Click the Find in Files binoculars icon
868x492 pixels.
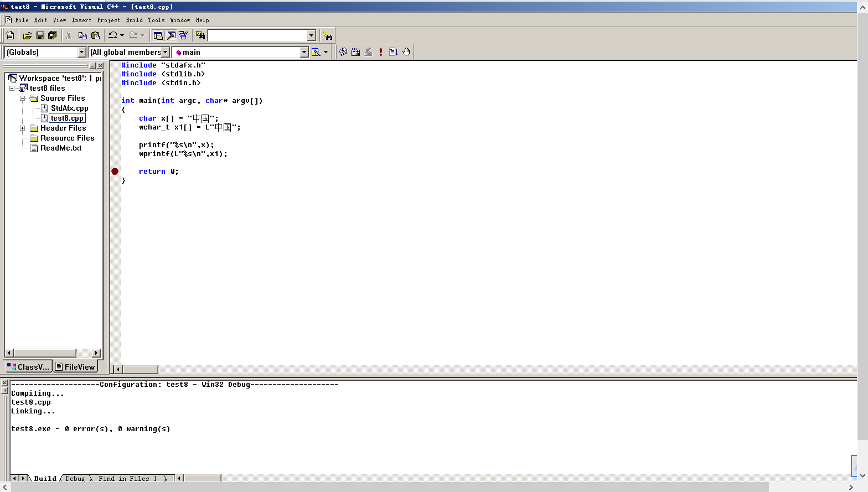(x=200, y=35)
